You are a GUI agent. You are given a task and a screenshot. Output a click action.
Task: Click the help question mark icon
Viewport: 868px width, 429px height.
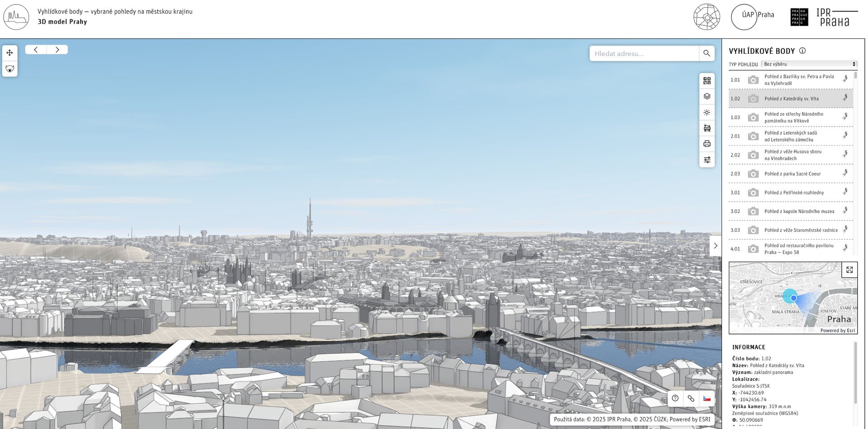675,398
